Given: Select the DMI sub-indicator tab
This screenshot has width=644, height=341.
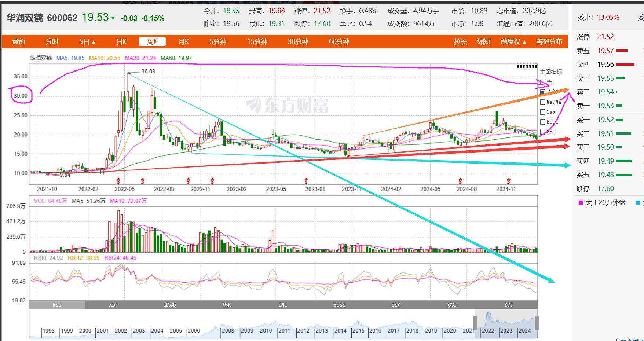Looking at the screenshot, I should (x=283, y=305).
